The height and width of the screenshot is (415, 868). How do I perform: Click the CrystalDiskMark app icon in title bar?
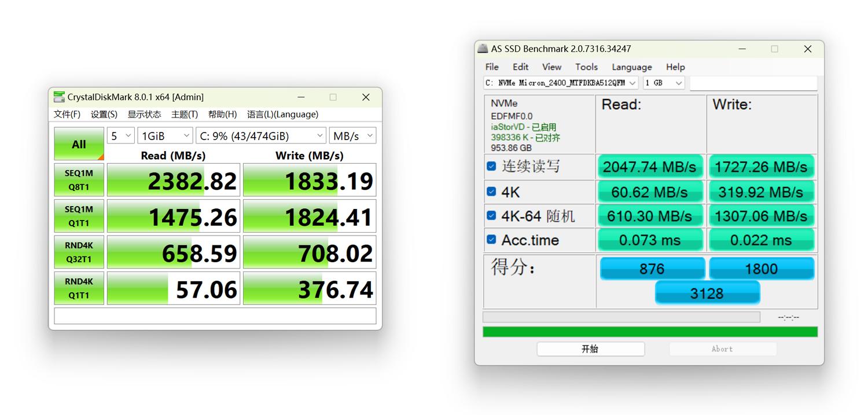[59, 97]
